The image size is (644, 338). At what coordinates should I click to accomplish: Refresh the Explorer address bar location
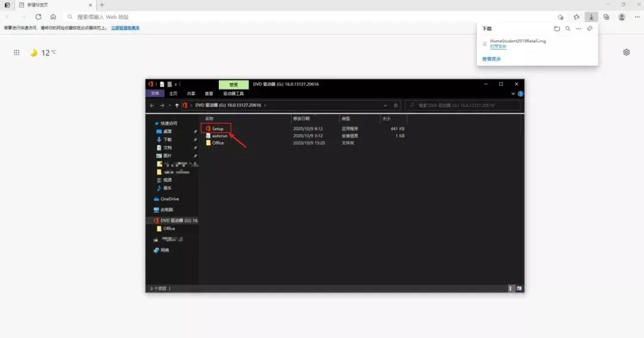tap(395, 105)
